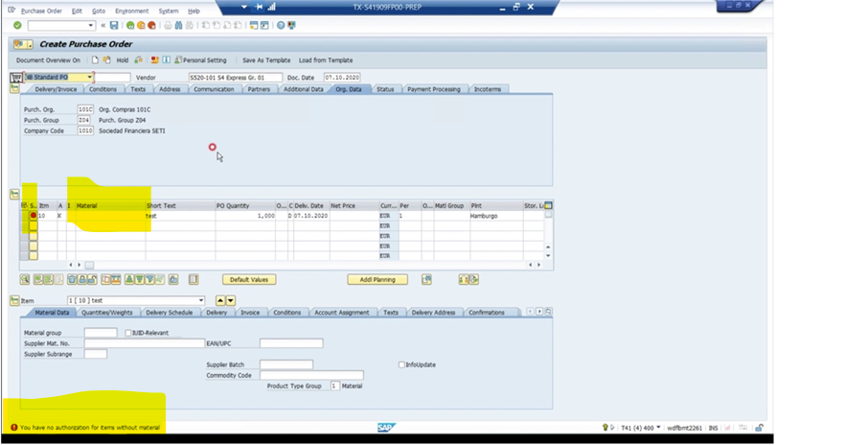Click the table column configuration icon

(x=548, y=205)
